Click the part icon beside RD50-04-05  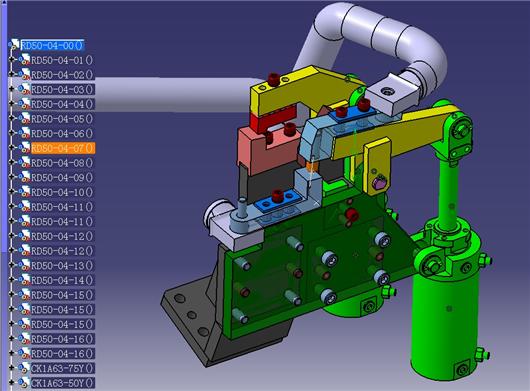[x=24, y=118]
